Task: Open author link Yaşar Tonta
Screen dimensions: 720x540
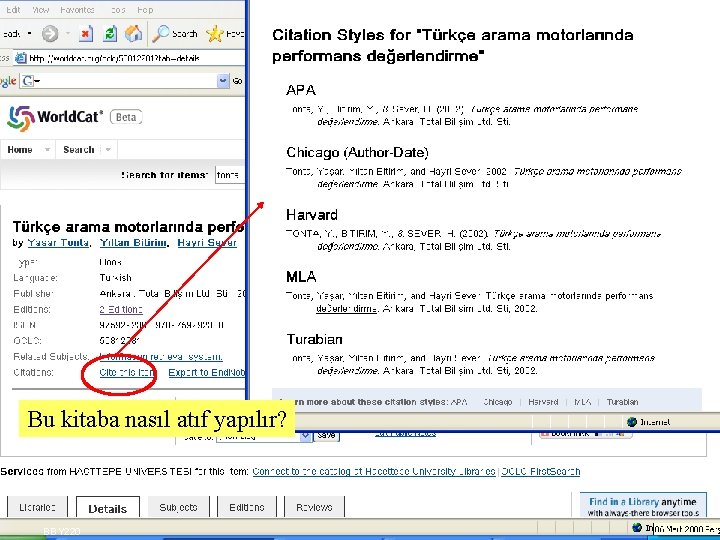Action: coord(58,243)
